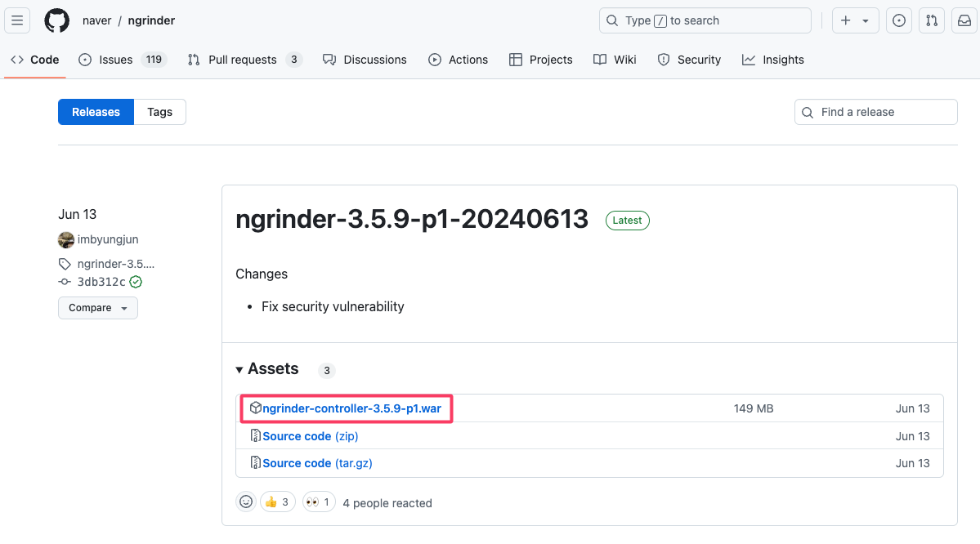Click the Jun 13 release date in sidebar
This screenshot has height=544, width=980.
click(78, 214)
